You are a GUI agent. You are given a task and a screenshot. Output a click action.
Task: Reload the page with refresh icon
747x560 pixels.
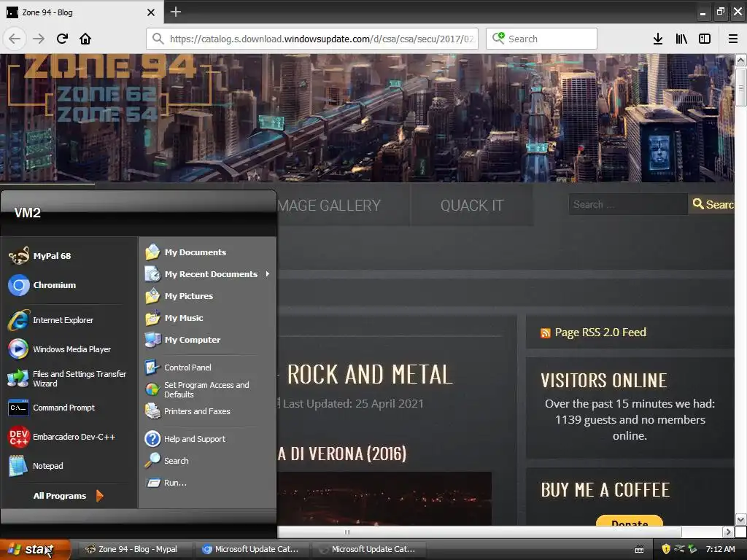[62, 39]
